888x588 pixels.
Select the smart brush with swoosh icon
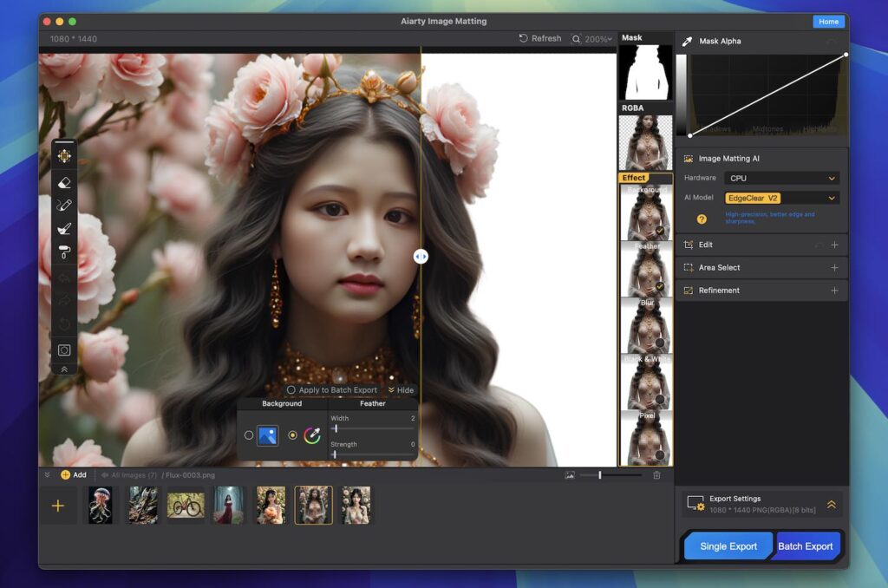tap(64, 228)
